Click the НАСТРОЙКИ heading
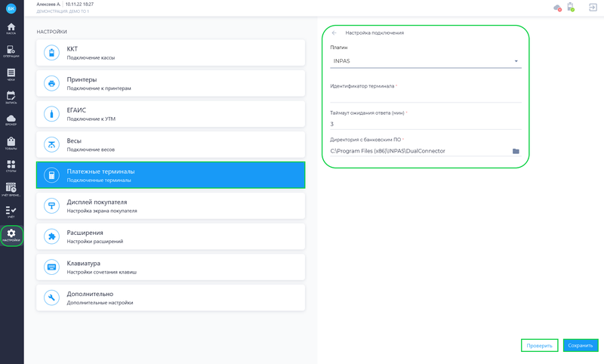 click(51, 32)
